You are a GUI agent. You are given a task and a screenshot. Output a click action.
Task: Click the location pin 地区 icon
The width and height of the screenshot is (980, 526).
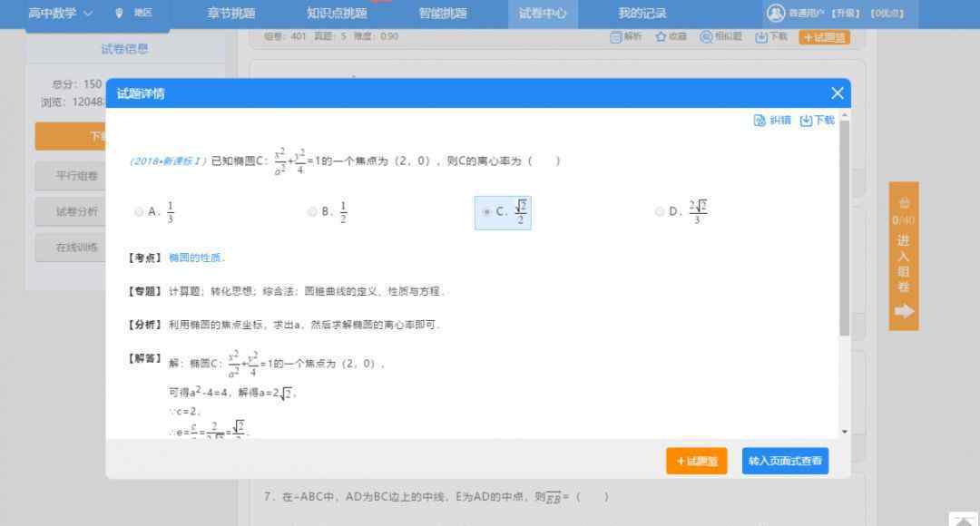tap(120, 13)
